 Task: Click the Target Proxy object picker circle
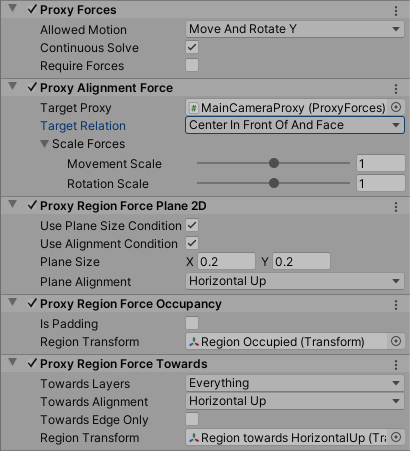396,107
